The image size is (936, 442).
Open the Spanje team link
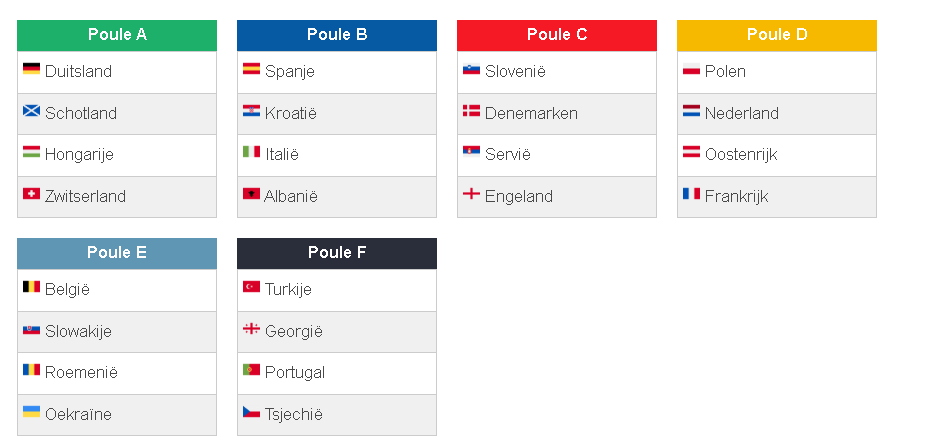tap(290, 72)
